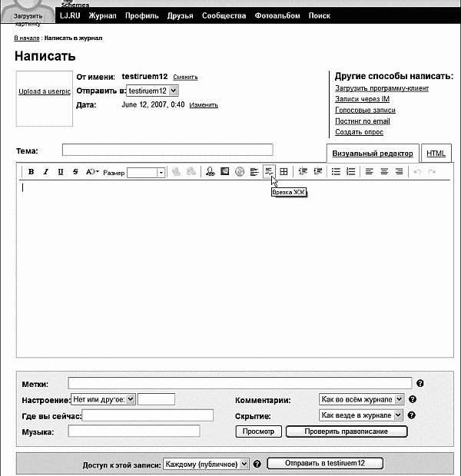
Task: Click the Метки tags input field
Action: [x=240, y=383]
